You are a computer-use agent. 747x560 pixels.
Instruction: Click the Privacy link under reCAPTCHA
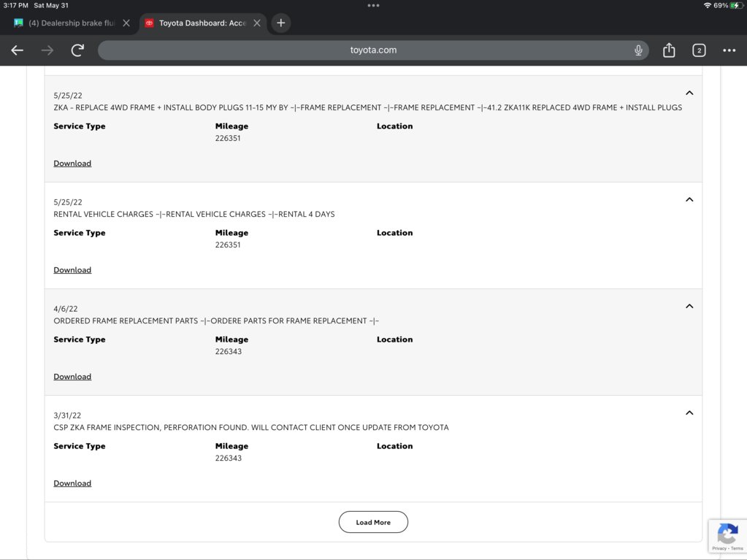(x=719, y=548)
